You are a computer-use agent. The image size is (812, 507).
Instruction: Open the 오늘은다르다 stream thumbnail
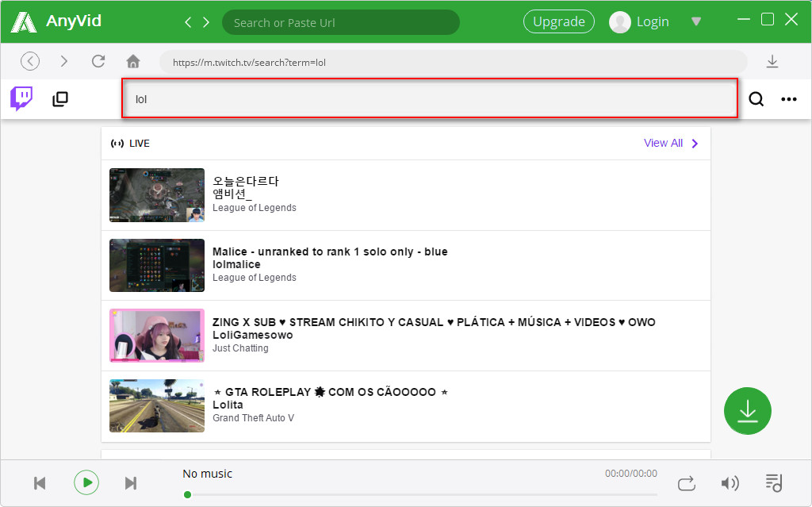[157, 195]
